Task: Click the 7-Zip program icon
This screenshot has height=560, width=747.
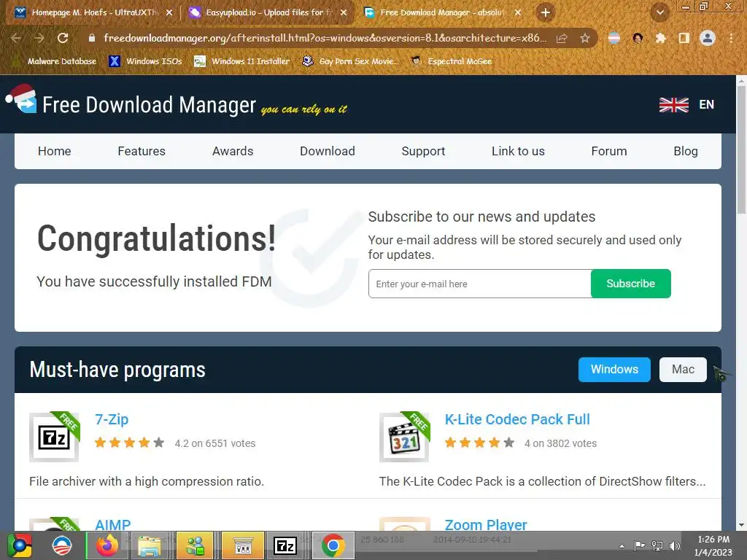Action: [x=54, y=437]
